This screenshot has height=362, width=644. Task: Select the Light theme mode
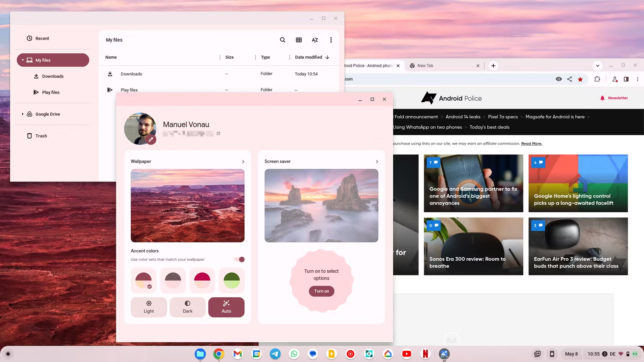pyautogui.click(x=149, y=307)
